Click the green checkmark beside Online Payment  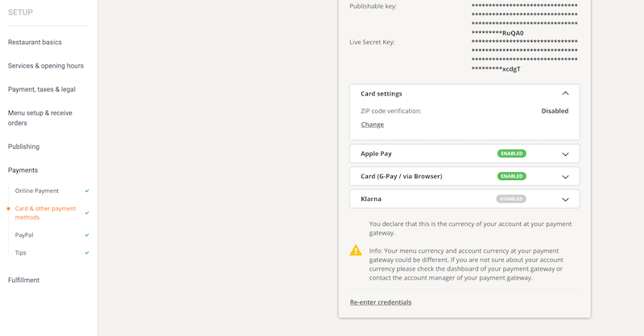(87, 191)
